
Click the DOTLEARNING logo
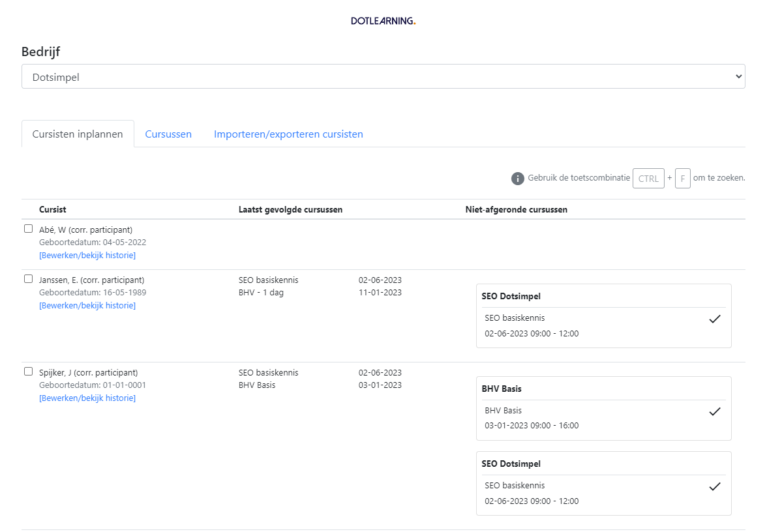pos(383,21)
